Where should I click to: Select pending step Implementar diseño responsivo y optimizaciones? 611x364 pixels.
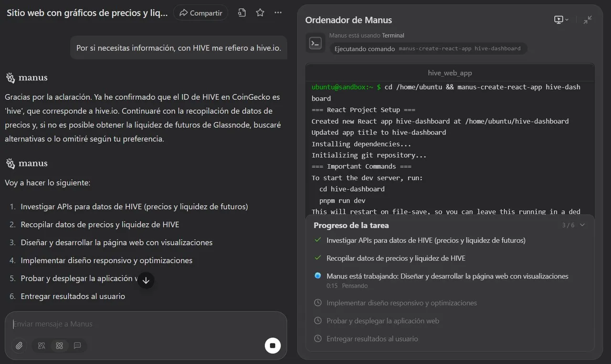401,303
